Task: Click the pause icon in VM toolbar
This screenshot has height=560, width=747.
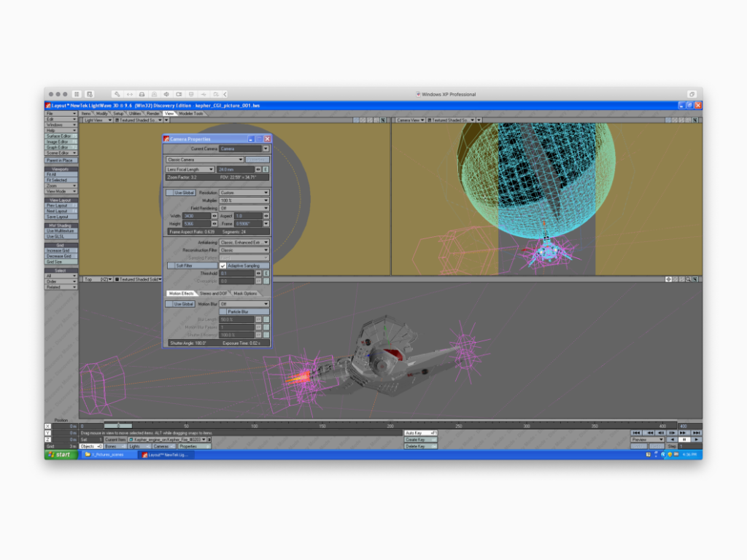Action: (x=77, y=94)
